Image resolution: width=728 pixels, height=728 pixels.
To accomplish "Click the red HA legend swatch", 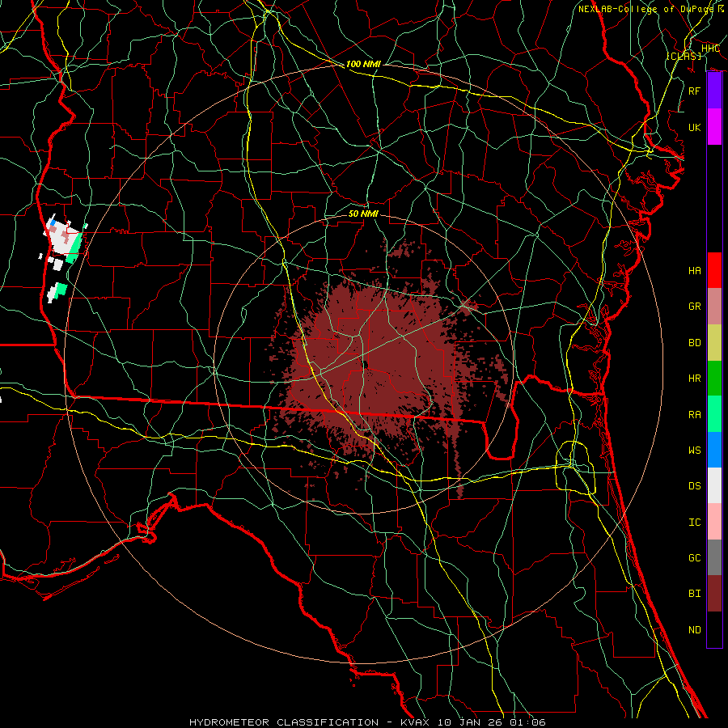I will [714, 270].
